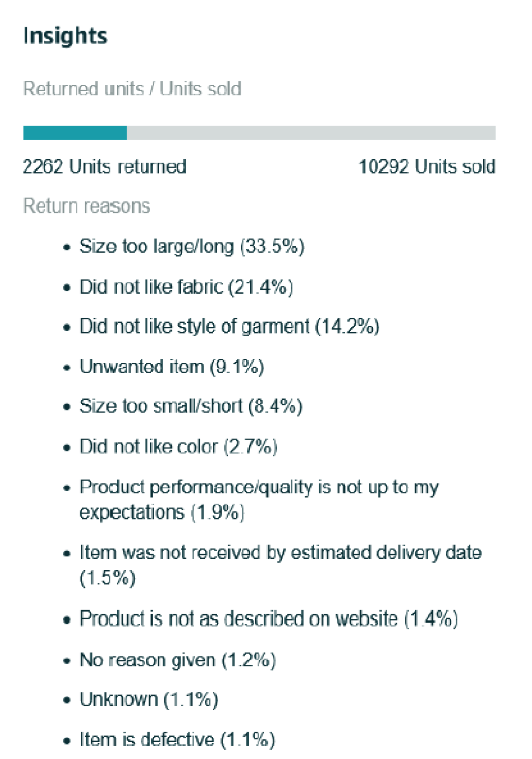Select the 'Returned units / Units sold' label
The width and height of the screenshot is (532, 759).
pos(132,89)
